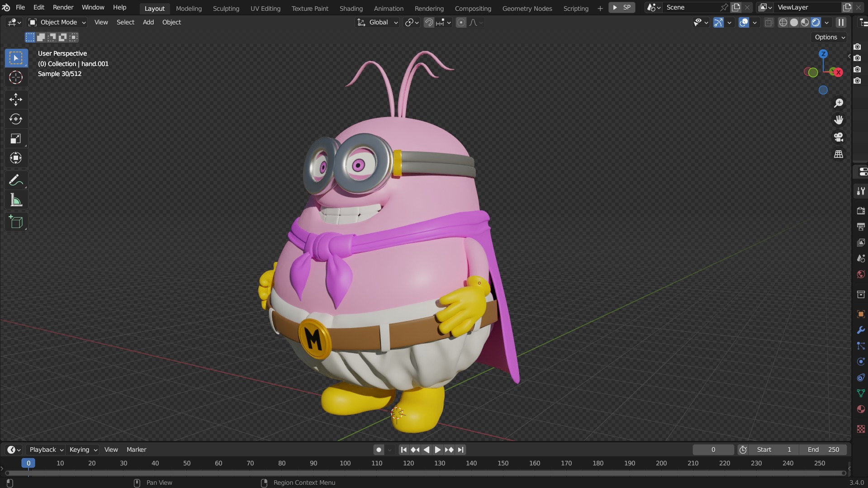The image size is (868, 488).
Task: Switch to wireframe viewport shading
Action: (783, 22)
